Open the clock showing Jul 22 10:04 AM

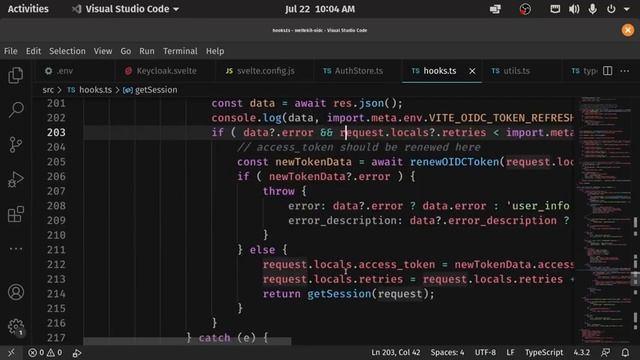320,9
